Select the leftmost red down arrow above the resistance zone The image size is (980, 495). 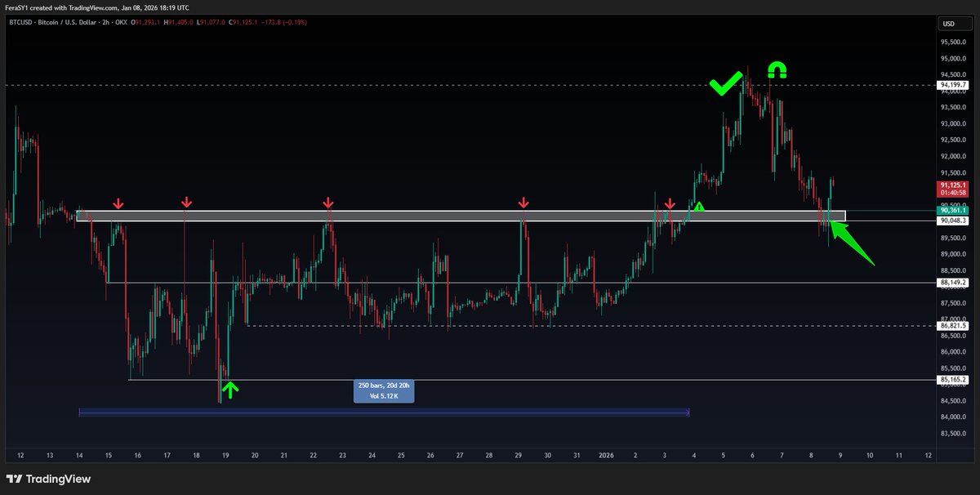120,202
